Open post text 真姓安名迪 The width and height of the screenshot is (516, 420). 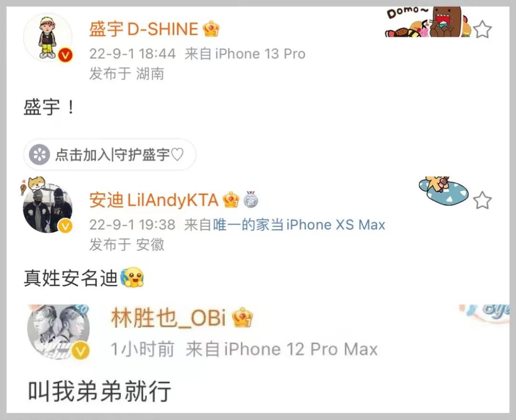(x=71, y=278)
